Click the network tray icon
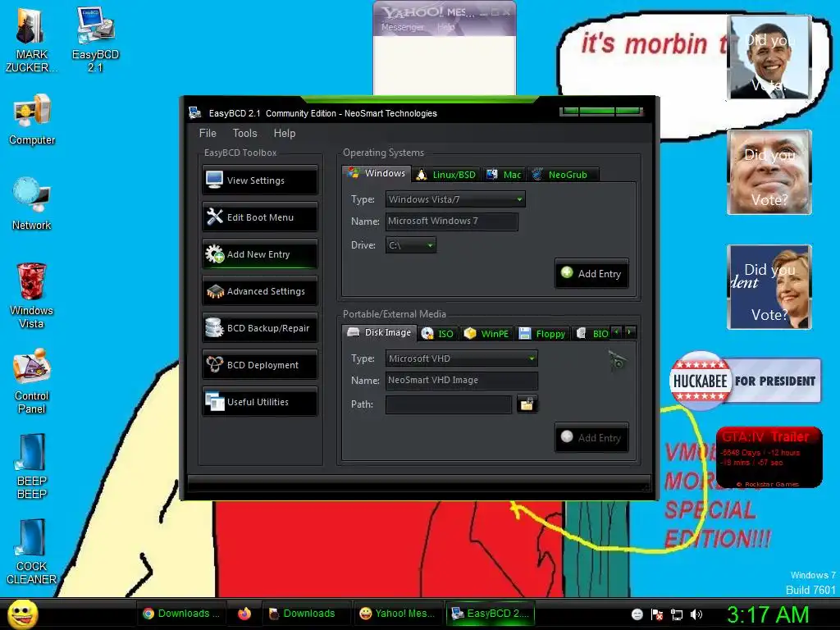Image resolution: width=840 pixels, height=630 pixels. (677, 614)
